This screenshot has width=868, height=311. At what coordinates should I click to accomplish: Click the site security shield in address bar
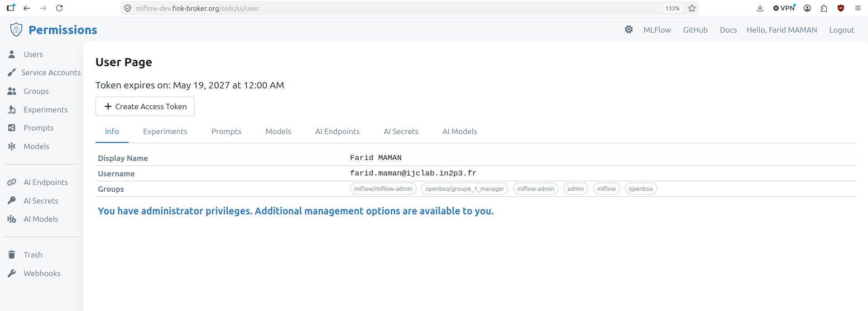[128, 8]
